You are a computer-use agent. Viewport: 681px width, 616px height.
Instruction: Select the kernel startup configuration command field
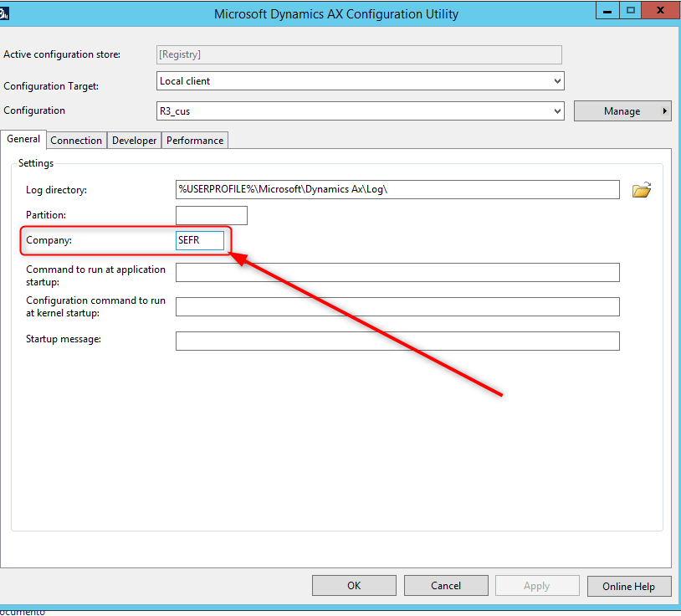click(397, 306)
